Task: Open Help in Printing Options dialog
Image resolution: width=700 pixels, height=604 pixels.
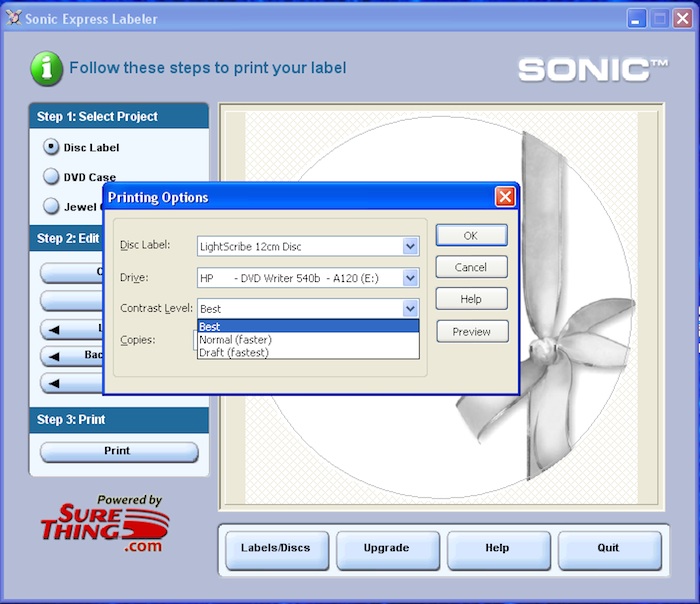Action: 471,299
